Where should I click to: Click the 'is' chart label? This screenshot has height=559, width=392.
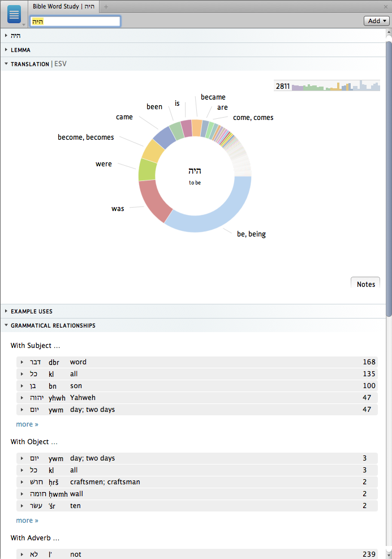(x=177, y=104)
